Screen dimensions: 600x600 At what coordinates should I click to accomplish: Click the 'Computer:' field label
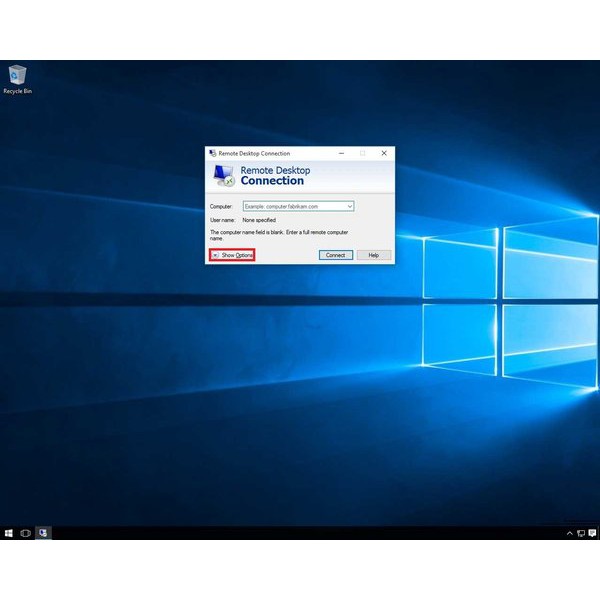(x=221, y=206)
